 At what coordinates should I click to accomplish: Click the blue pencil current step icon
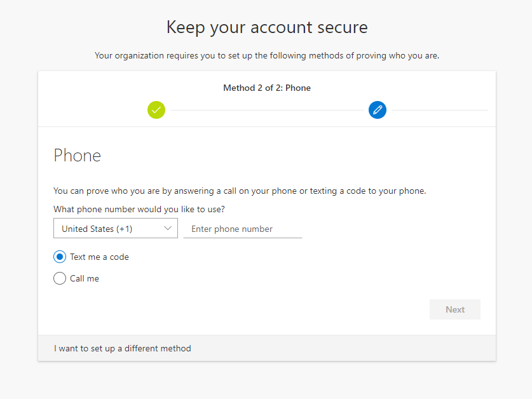(x=378, y=110)
